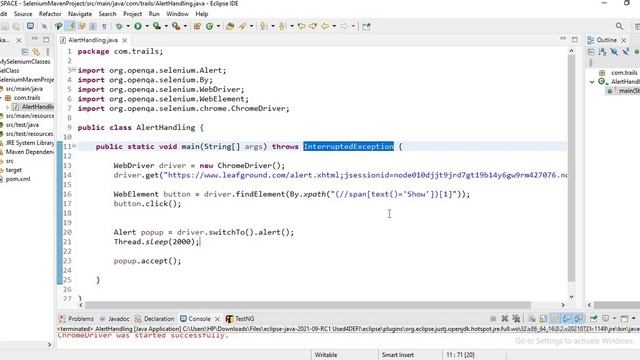Toggle Link with Editor in Package Explorer
Image resolution: width=640 pixels, height=360 pixels.
[36, 52]
